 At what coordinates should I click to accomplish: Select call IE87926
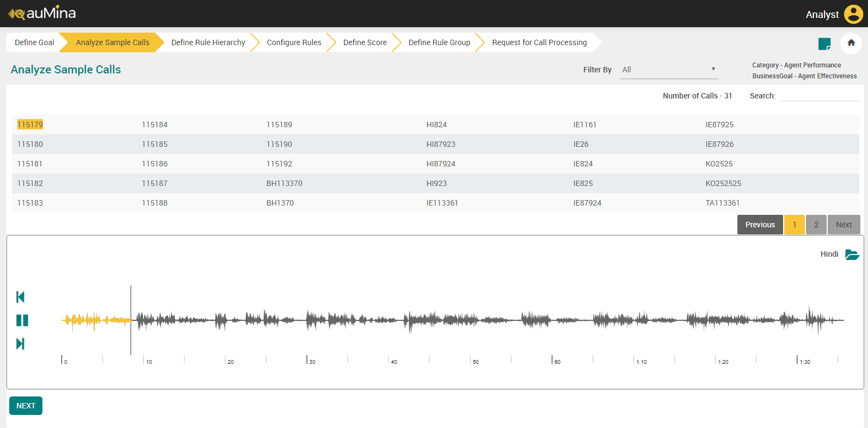coord(719,144)
